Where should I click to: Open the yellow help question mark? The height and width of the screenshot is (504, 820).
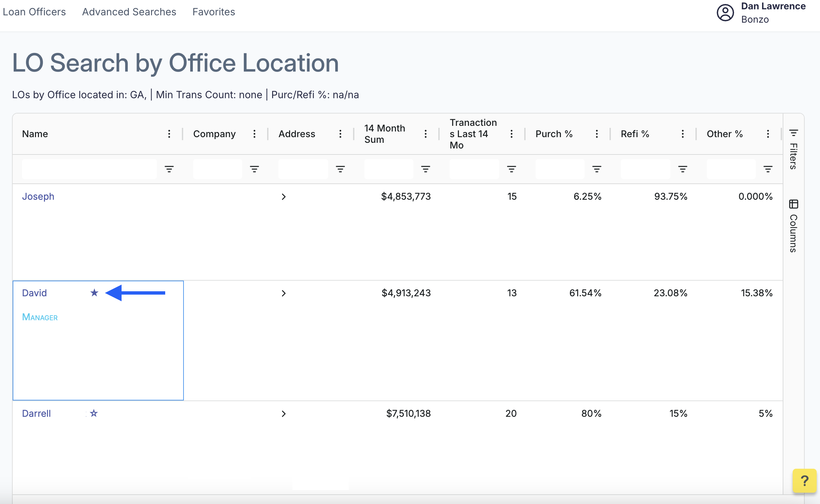(x=804, y=481)
